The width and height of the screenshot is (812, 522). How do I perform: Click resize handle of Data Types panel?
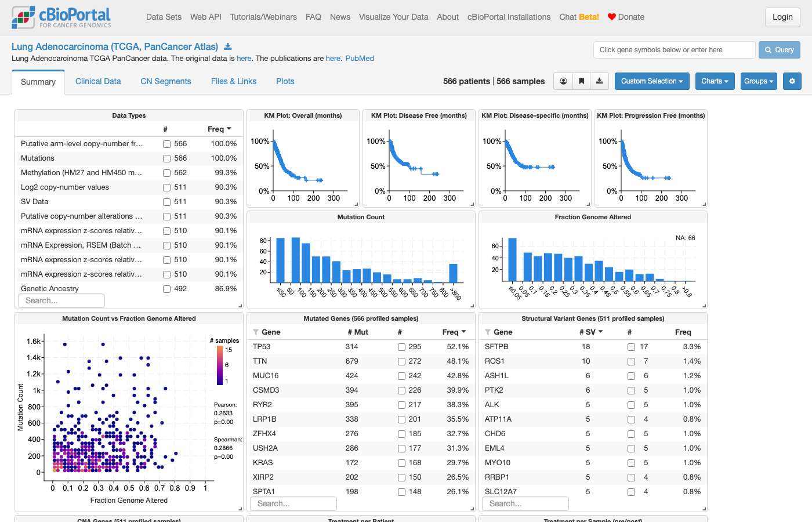[x=240, y=306]
